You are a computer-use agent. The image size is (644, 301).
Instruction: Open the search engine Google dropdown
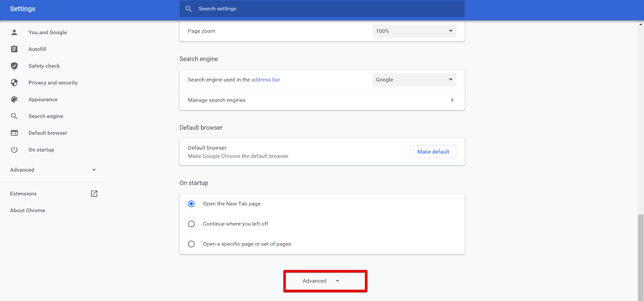pyautogui.click(x=414, y=80)
